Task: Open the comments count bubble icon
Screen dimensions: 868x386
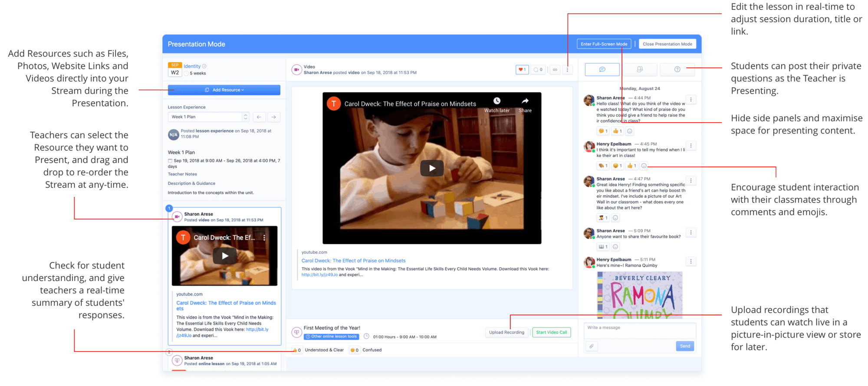Action: pos(538,69)
